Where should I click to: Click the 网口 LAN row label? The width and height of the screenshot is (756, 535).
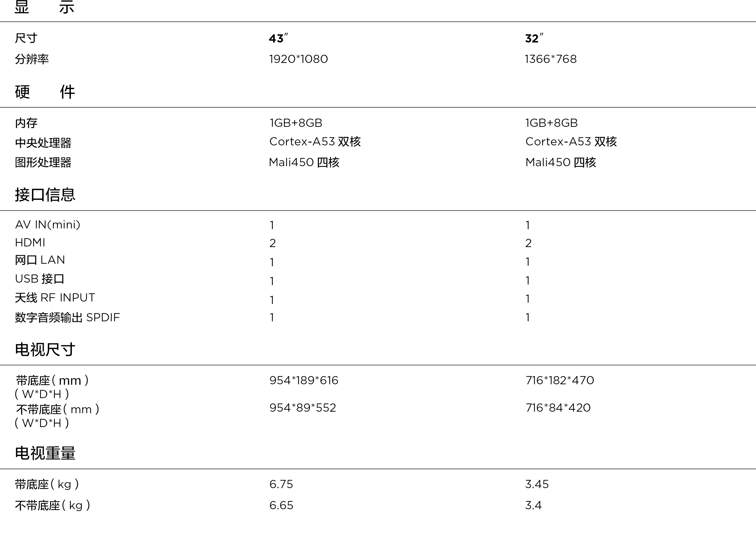click(40, 260)
